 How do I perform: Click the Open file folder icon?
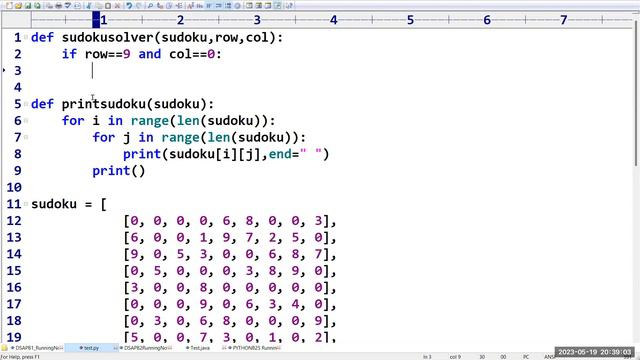(18, 6)
